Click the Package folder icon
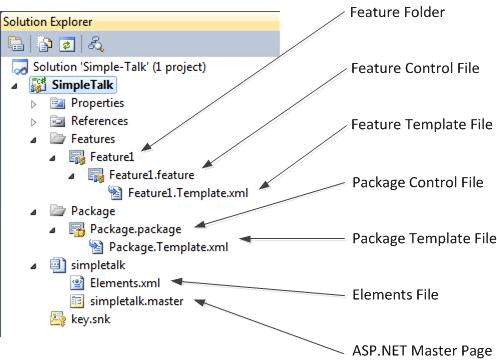The width and height of the screenshot is (497, 360). (x=57, y=210)
